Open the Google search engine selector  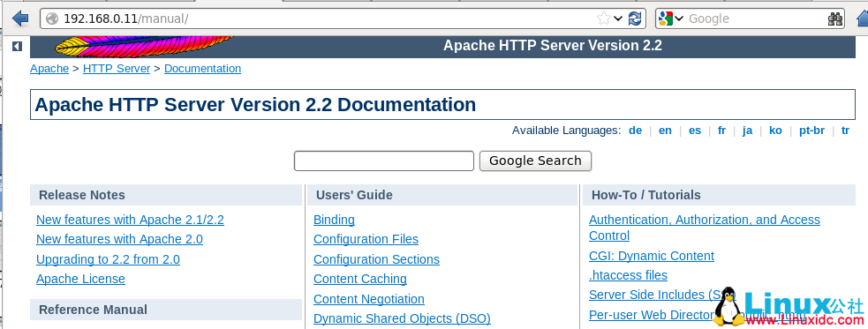point(671,19)
